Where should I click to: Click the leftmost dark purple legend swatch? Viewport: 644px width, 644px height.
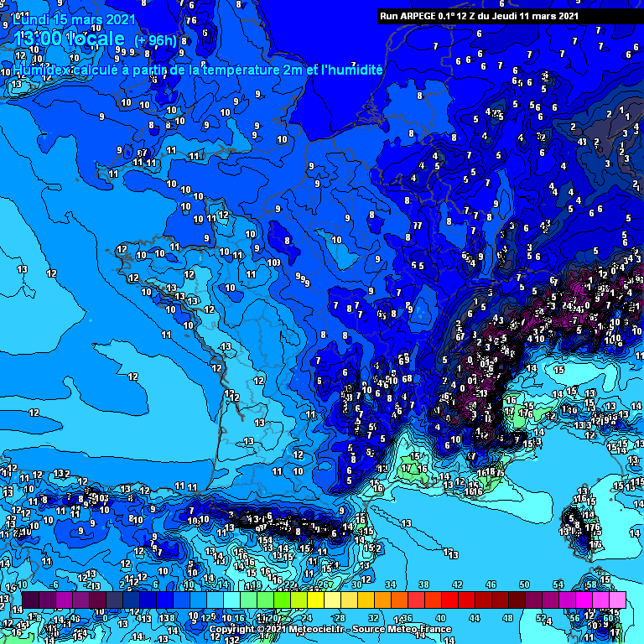pyautogui.click(x=30, y=600)
